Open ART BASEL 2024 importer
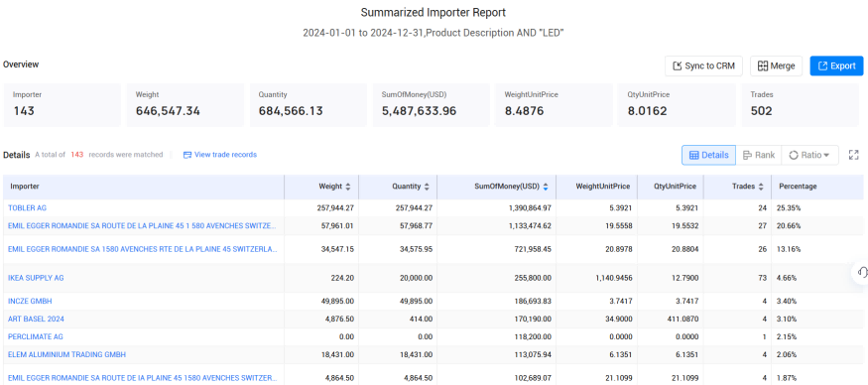The height and width of the screenshot is (385, 868). click(x=36, y=320)
